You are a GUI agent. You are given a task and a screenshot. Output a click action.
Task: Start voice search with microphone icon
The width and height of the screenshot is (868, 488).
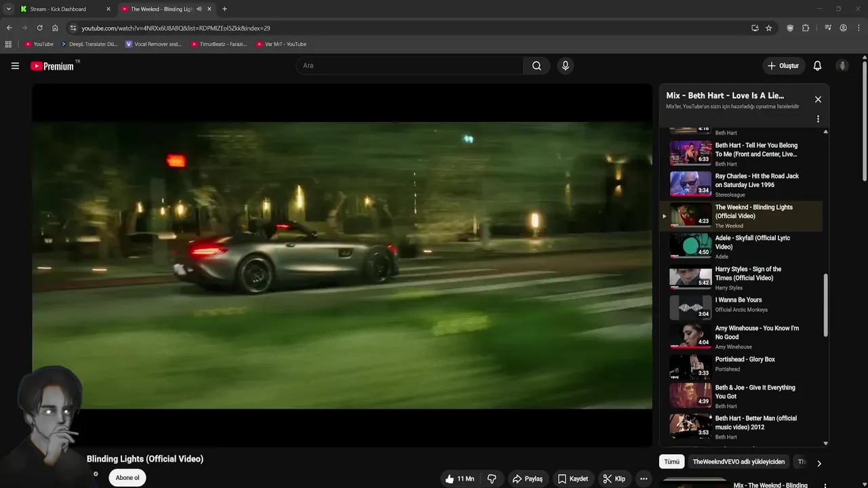tap(565, 66)
